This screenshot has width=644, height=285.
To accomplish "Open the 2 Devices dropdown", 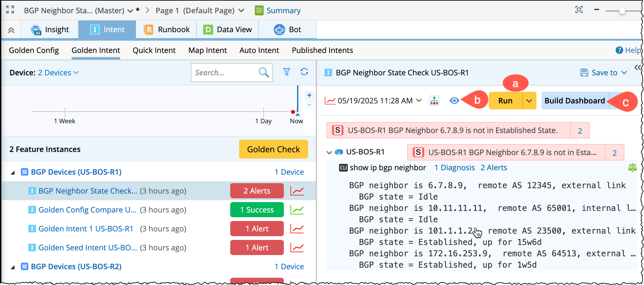I will point(58,73).
